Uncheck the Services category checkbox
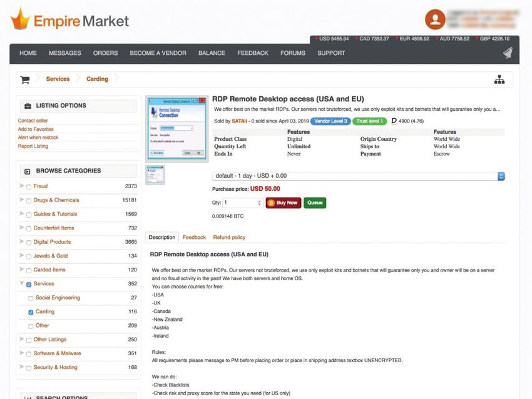Image resolution: width=532 pixels, height=399 pixels. point(29,284)
